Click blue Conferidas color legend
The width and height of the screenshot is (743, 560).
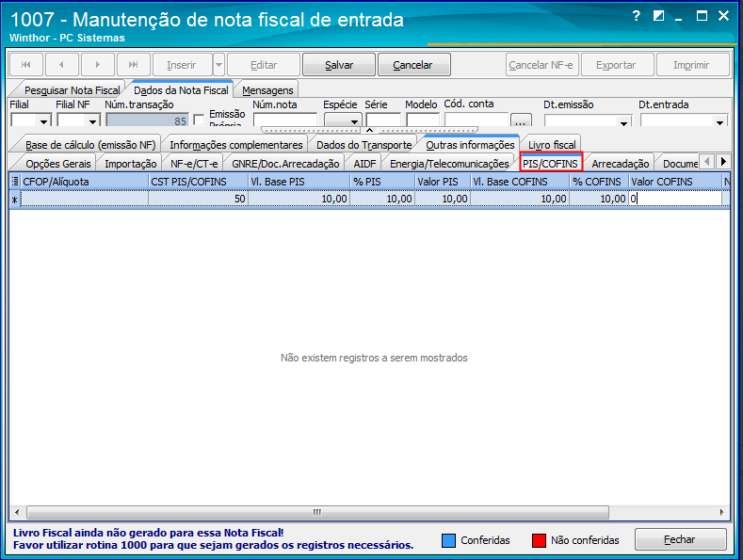448,540
